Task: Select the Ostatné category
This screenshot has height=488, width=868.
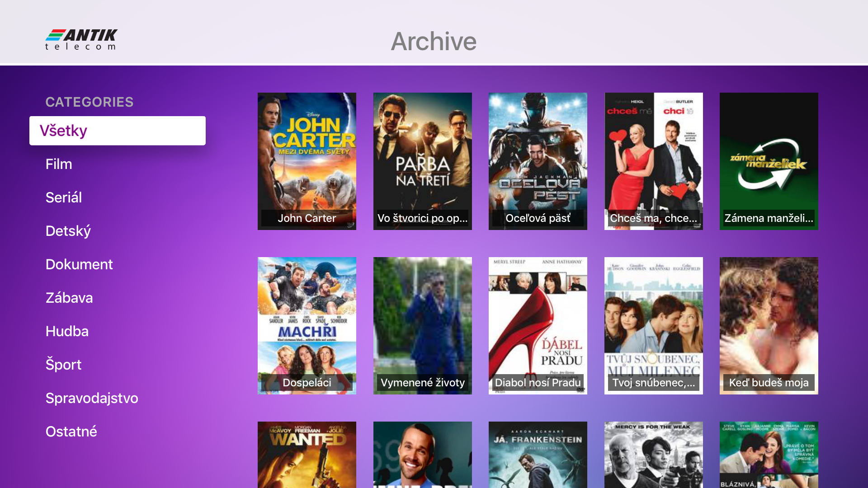Action: (x=71, y=432)
